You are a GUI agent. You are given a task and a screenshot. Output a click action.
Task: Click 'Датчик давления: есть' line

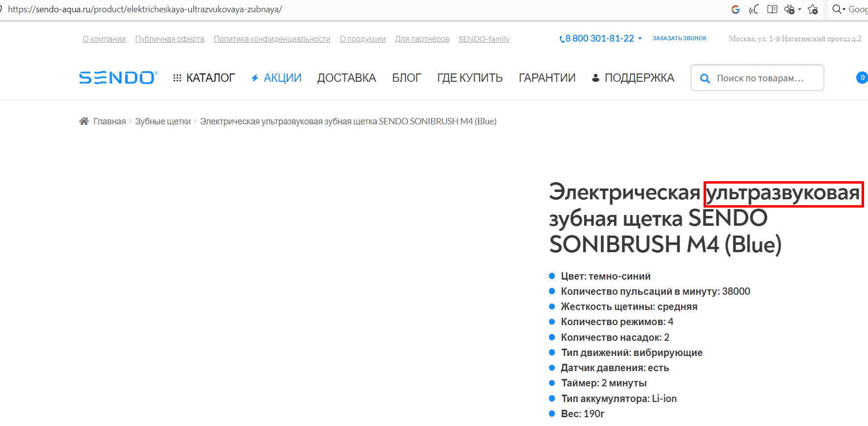[x=615, y=368]
